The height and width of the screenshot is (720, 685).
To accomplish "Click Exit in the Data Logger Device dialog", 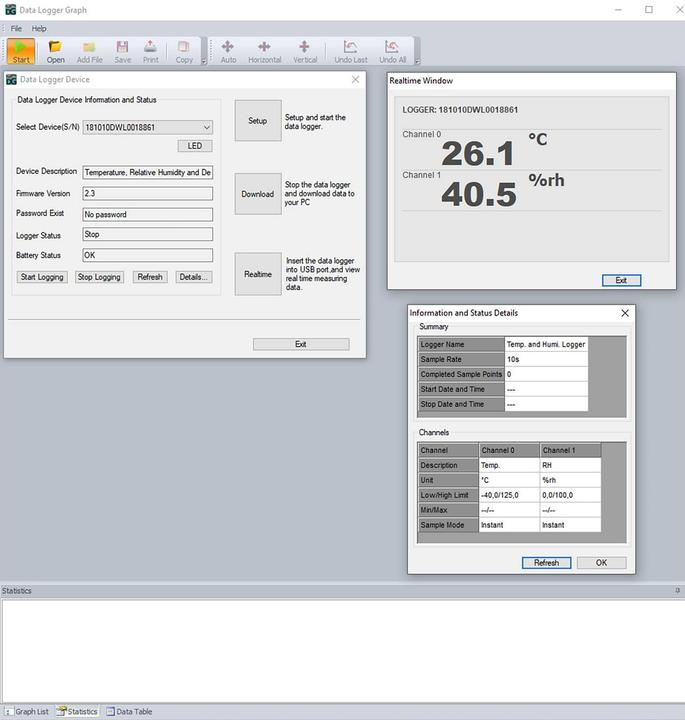I will coord(301,344).
